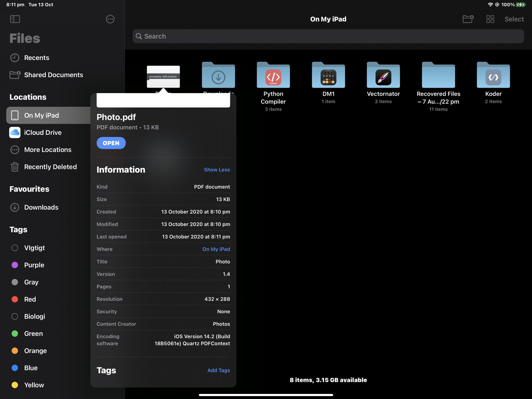
Task: Tap the Add Tags link
Action: pos(218,370)
